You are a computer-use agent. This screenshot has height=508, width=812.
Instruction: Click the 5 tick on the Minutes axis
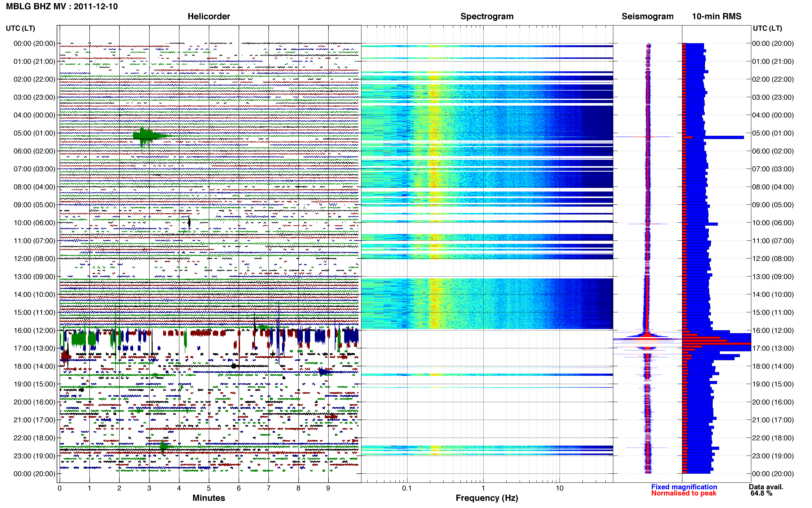click(x=209, y=488)
